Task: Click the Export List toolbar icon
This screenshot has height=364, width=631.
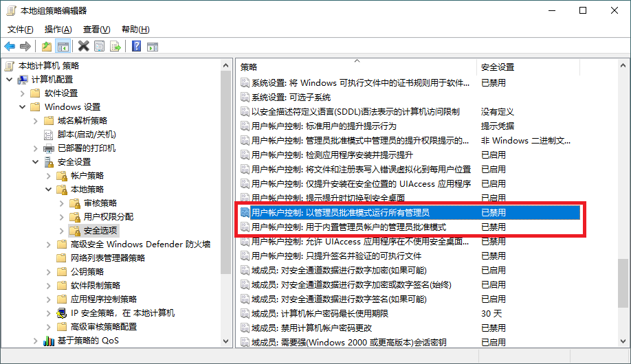Action: 115,47
